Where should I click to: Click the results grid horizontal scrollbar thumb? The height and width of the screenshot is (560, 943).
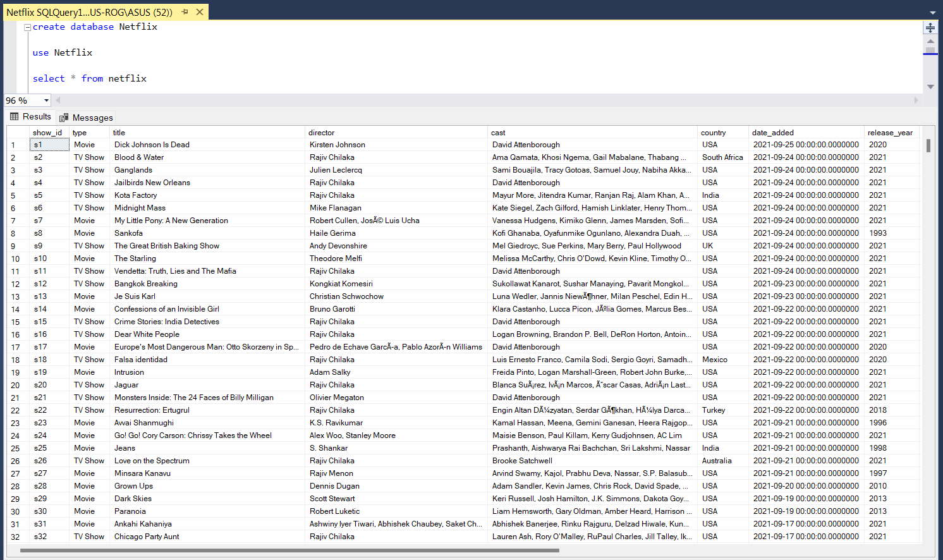point(289,551)
